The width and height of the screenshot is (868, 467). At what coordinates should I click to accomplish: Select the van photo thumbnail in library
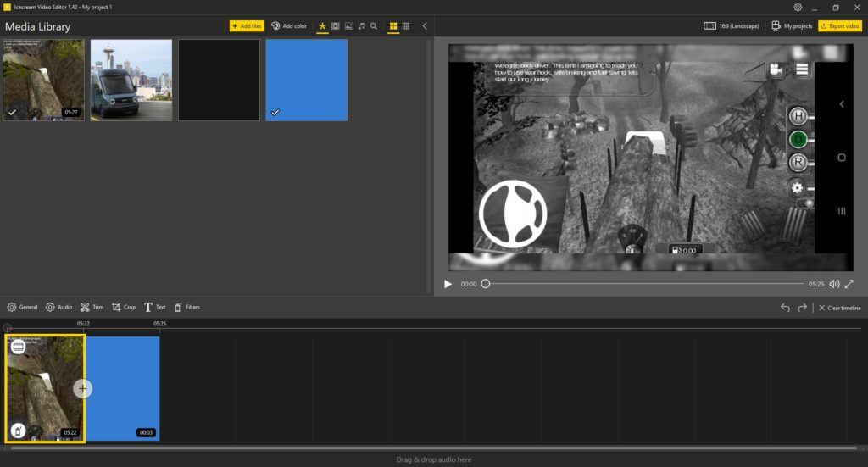pos(131,80)
